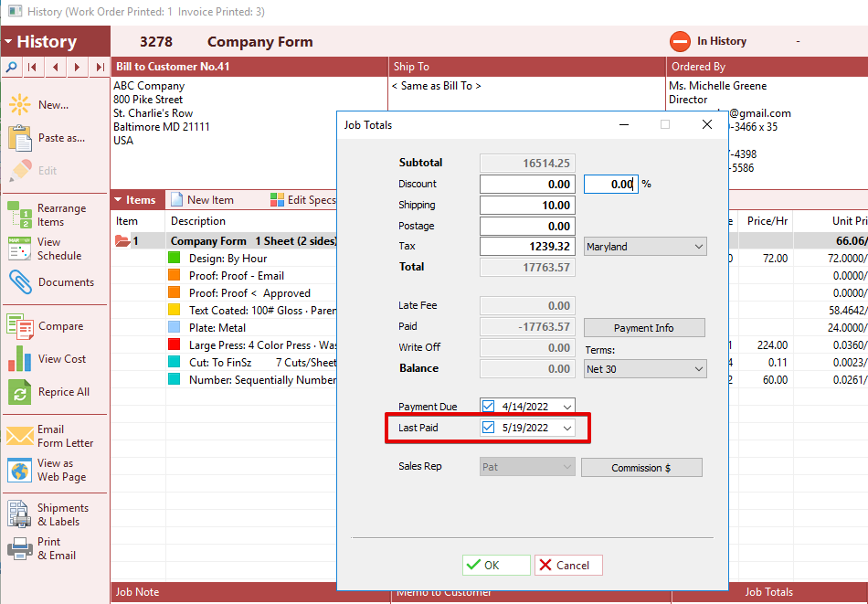
Task: Click the Bill to Customer No.41 header
Action: coord(249,67)
